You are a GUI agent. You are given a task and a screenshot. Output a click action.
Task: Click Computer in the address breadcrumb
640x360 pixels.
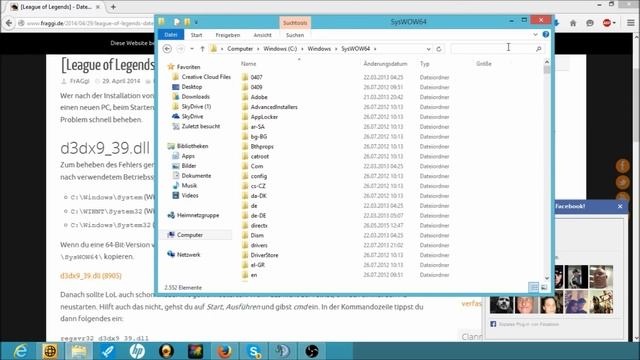pos(240,49)
